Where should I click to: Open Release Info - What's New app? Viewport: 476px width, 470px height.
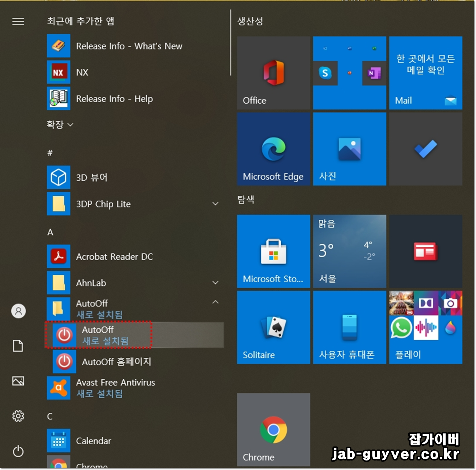[x=135, y=46]
